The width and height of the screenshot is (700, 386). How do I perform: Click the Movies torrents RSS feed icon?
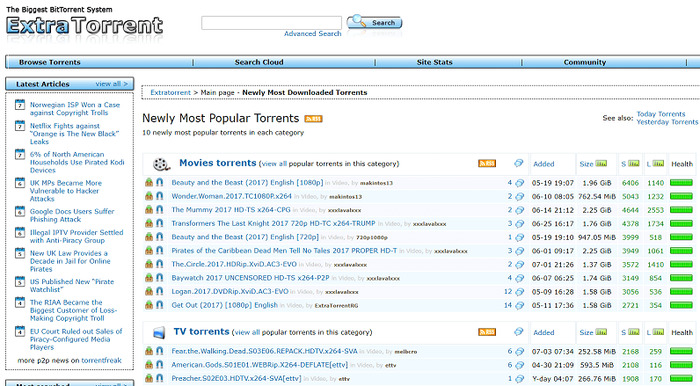click(487, 163)
